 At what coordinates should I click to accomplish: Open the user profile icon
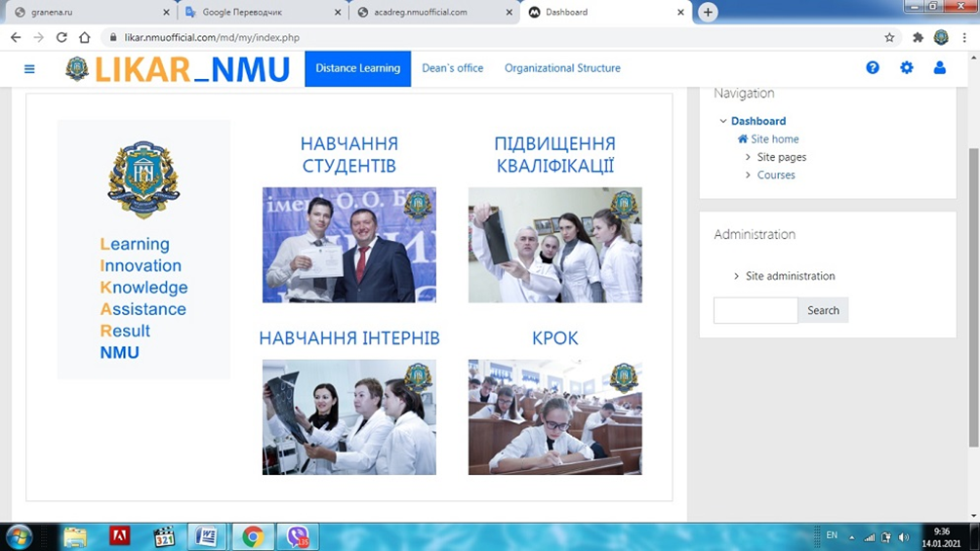coord(940,68)
